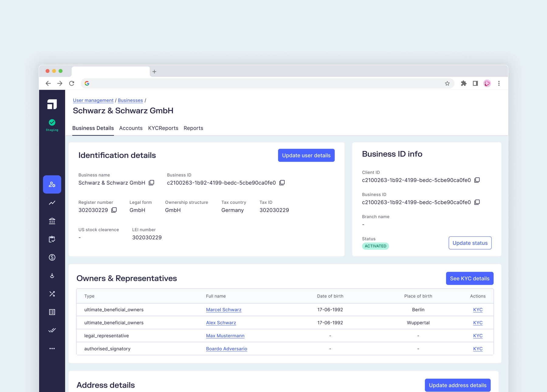Click the ACTIVATED status badge
547x392 pixels.
[x=375, y=246]
